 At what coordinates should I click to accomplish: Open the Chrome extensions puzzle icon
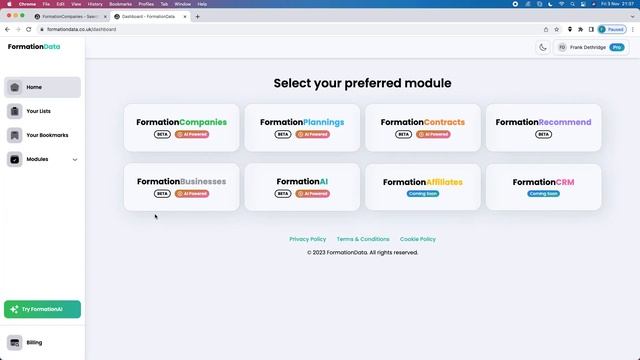(580, 29)
